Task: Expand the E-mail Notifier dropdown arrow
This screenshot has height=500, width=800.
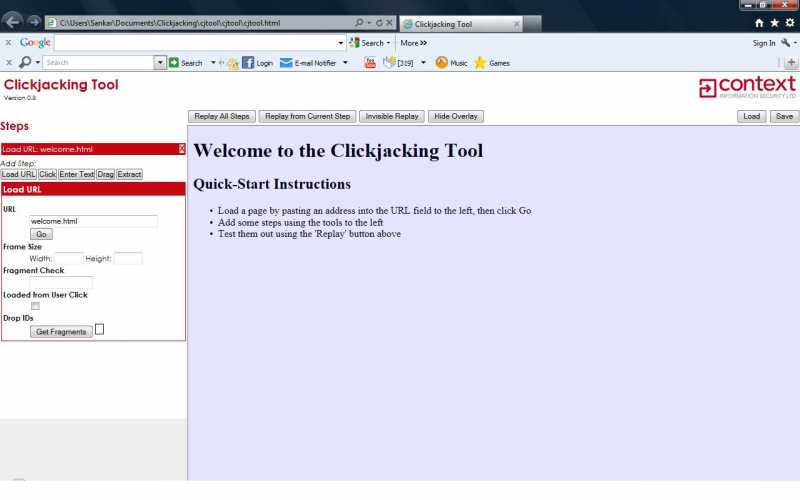Action: click(x=345, y=63)
